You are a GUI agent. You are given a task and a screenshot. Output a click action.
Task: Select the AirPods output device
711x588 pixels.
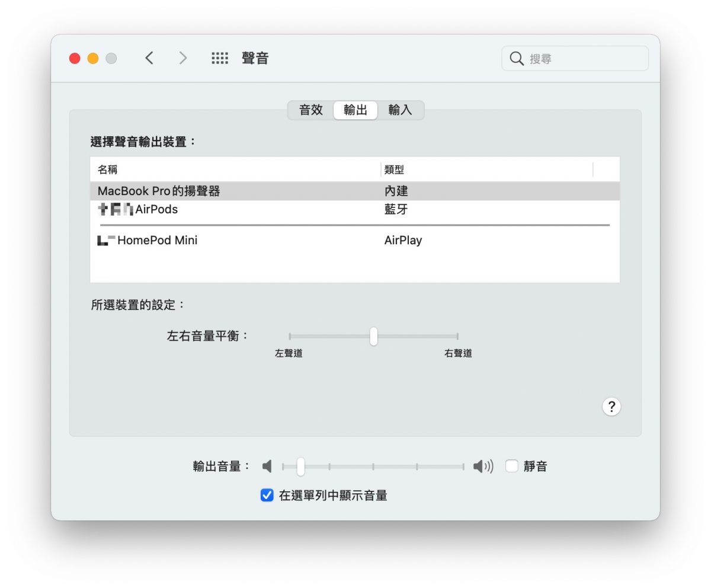click(355, 210)
